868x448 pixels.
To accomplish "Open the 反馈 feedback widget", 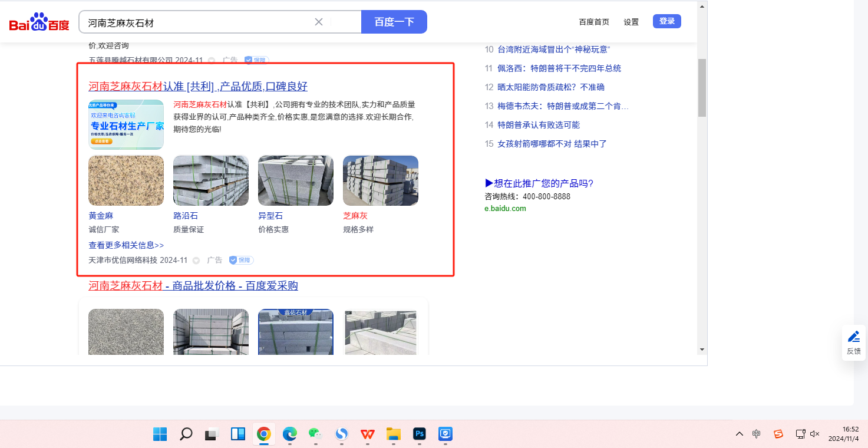I will [x=854, y=342].
